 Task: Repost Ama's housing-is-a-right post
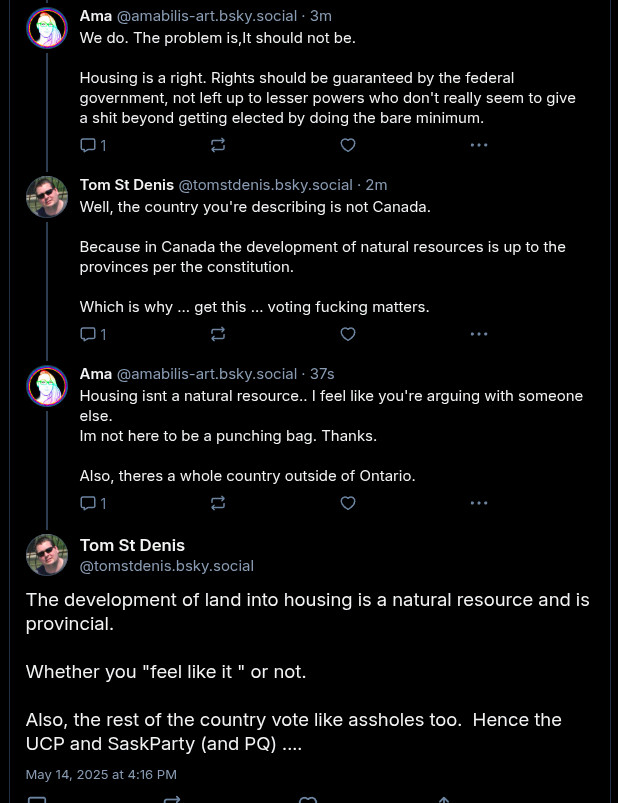click(218, 145)
